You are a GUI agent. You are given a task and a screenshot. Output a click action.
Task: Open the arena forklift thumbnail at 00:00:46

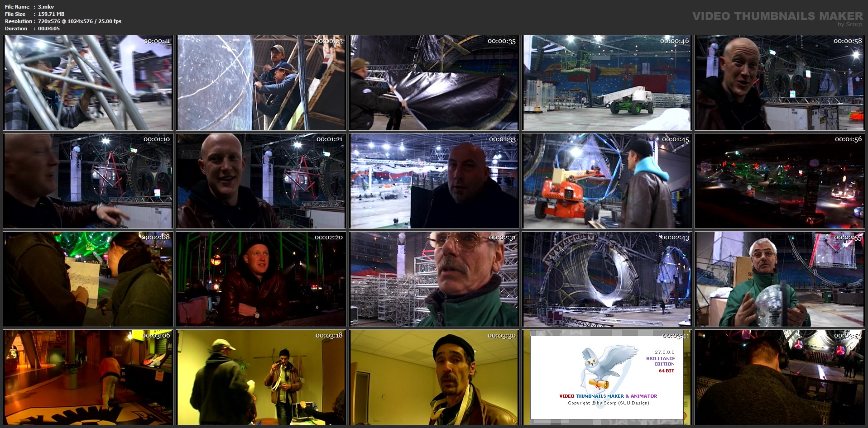[607, 83]
